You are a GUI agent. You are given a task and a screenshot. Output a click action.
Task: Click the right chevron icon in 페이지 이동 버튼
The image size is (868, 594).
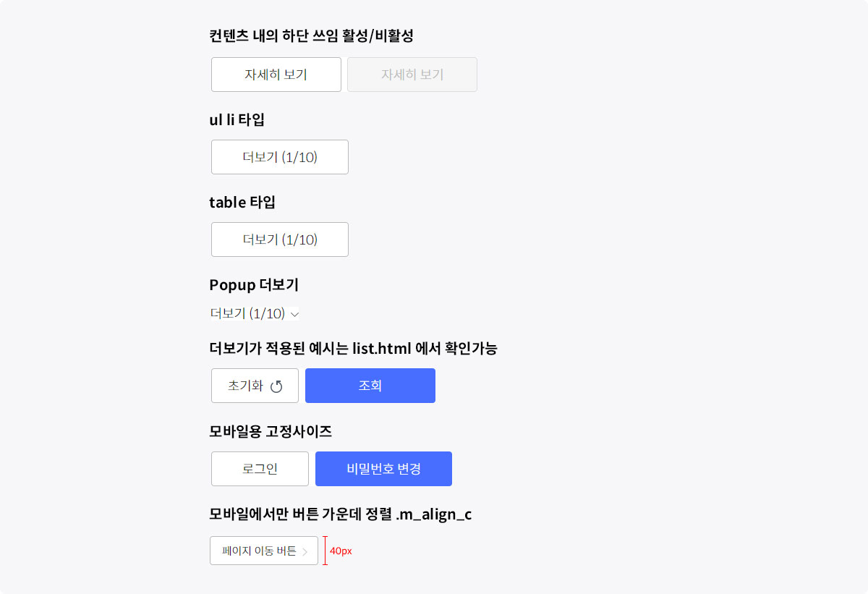coord(305,551)
